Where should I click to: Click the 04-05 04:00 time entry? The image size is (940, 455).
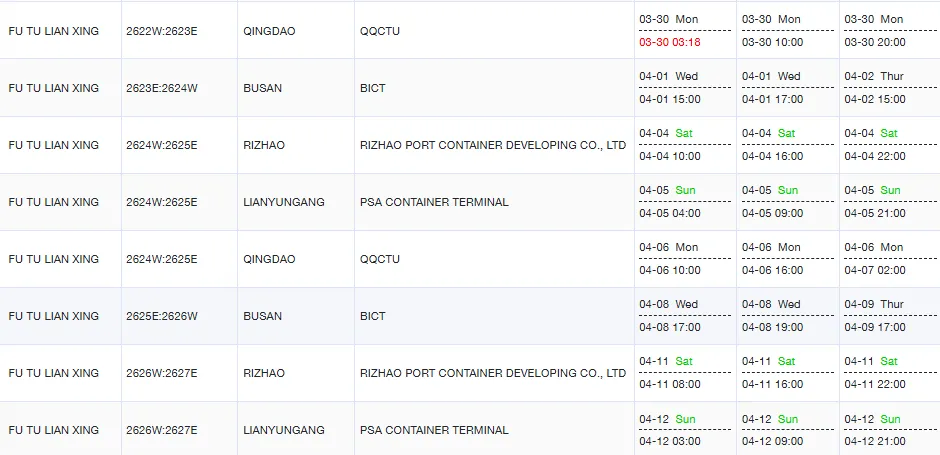point(670,213)
